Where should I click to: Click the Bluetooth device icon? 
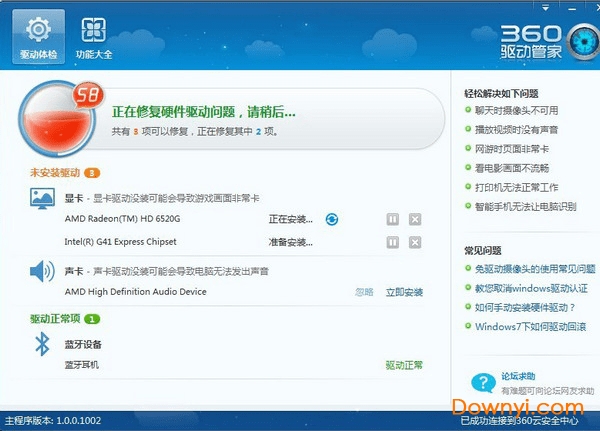click(43, 345)
